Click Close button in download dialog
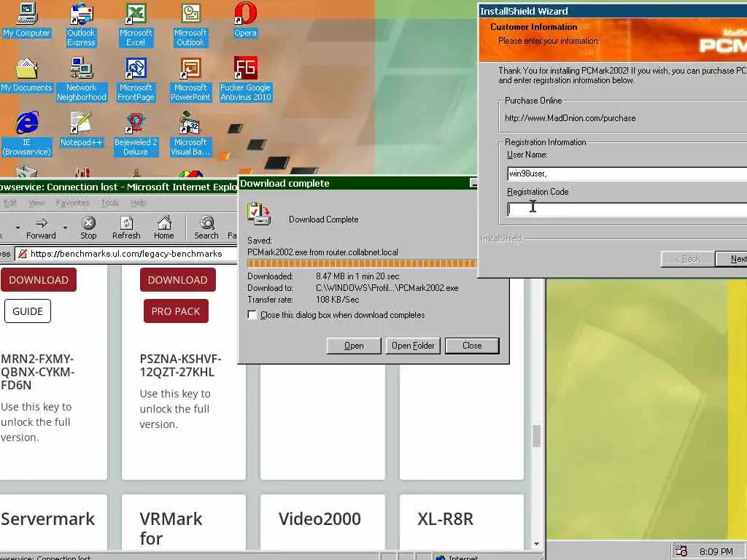The width and height of the screenshot is (747, 560). [472, 346]
